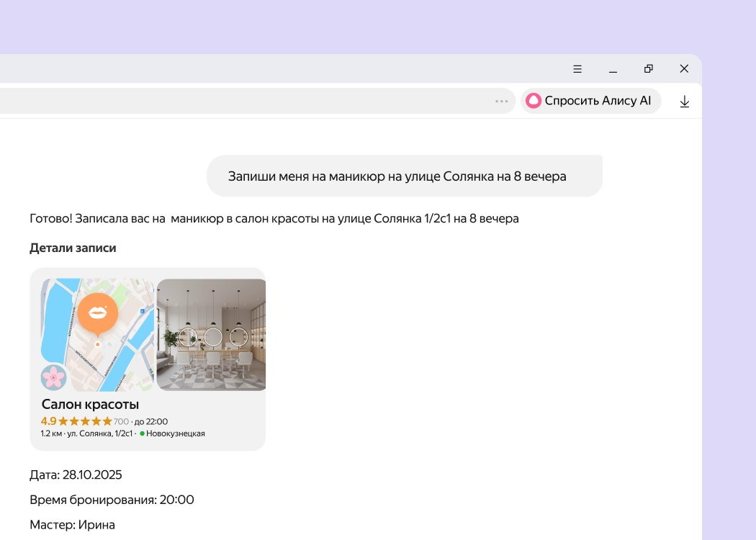Click the '700' review count
Screen dimensions: 756x540
coord(121,421)
